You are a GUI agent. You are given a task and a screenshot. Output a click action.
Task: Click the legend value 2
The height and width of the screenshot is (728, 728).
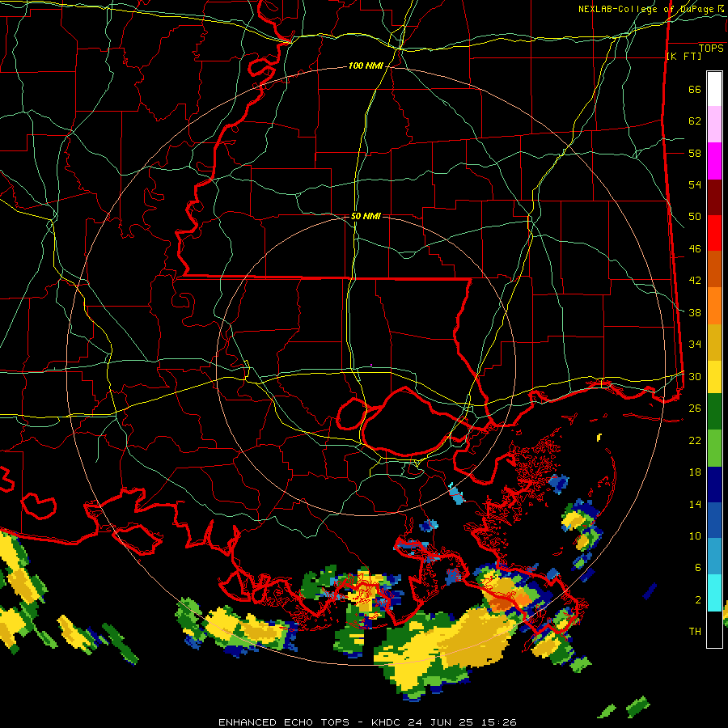click(697, 600)
